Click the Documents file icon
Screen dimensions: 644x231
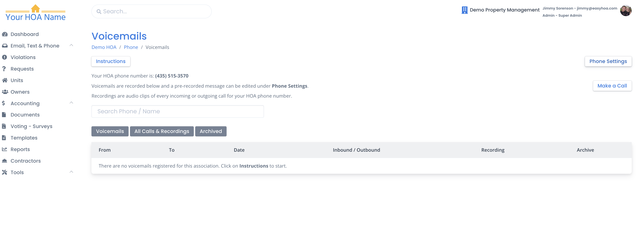point(4,115)
